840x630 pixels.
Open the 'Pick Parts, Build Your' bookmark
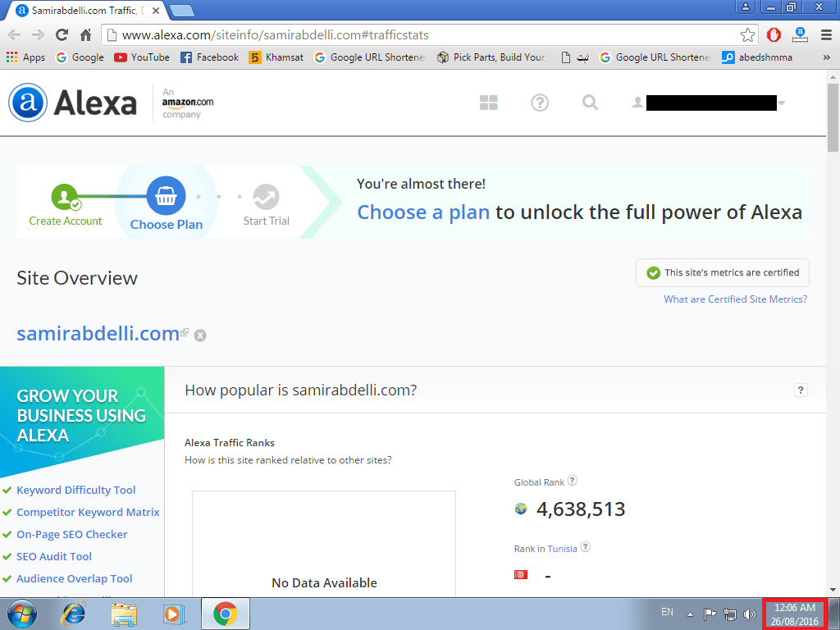(491, 57)
